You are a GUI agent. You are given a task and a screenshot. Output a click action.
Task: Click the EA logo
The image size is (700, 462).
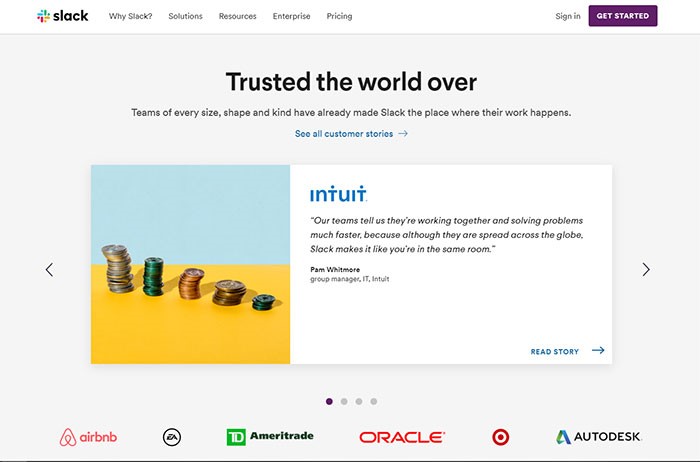tap(172, 437)
